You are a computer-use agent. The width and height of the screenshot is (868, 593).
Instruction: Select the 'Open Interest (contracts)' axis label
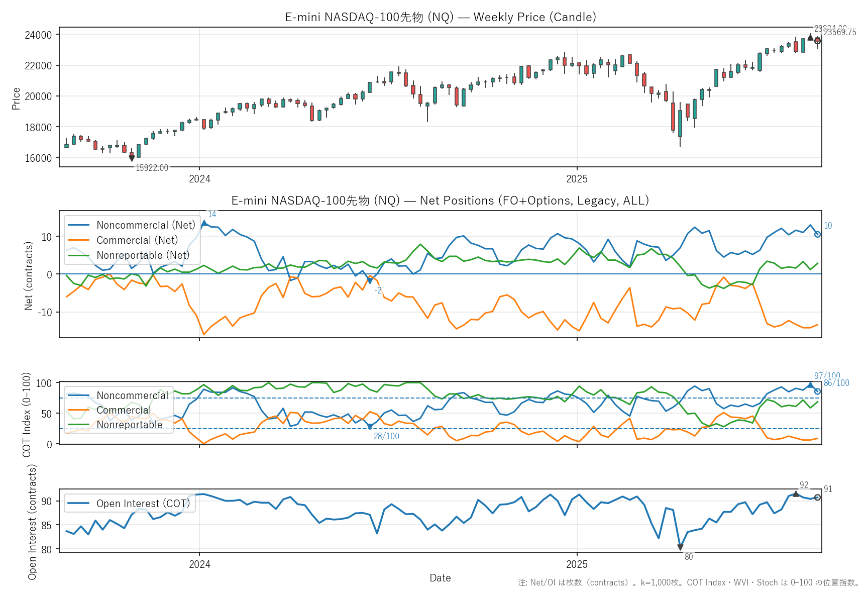pos(32,522)
